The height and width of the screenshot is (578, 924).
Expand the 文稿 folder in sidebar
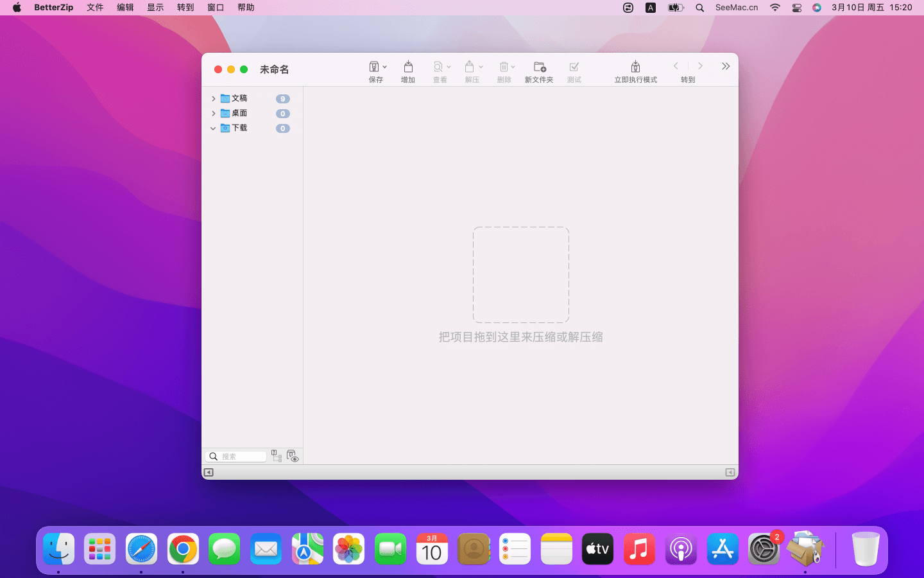pyautogui.click(x=214, y=99)
